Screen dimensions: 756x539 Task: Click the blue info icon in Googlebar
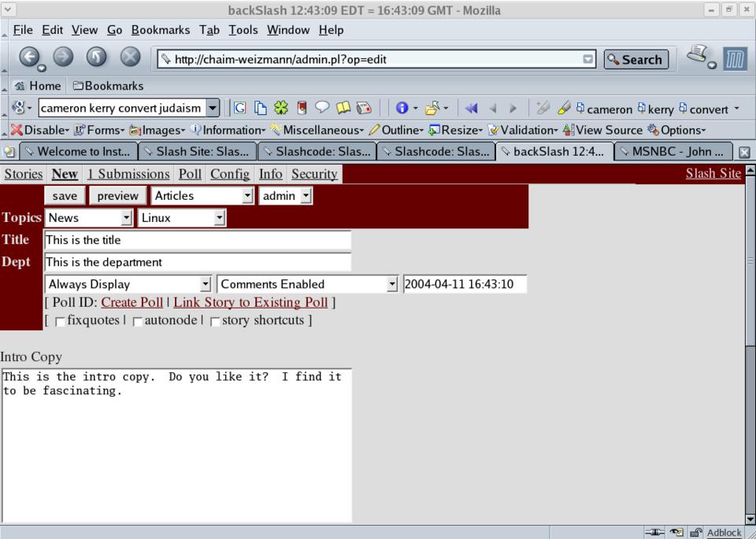pyautogui.click(x=401, y=109)
